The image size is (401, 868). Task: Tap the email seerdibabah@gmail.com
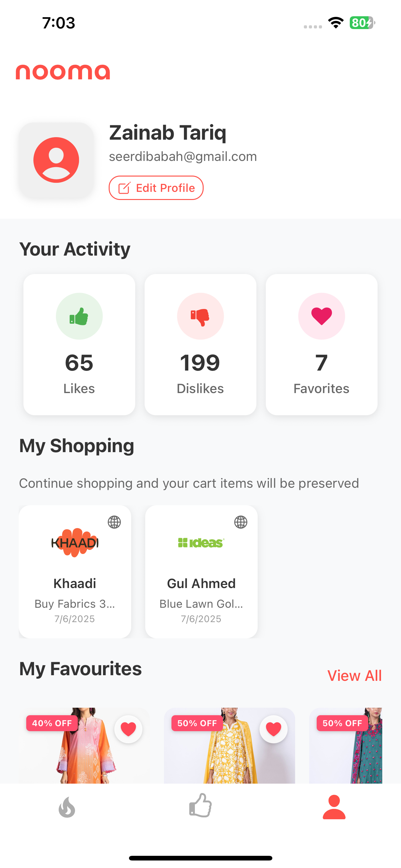[183, 156]
